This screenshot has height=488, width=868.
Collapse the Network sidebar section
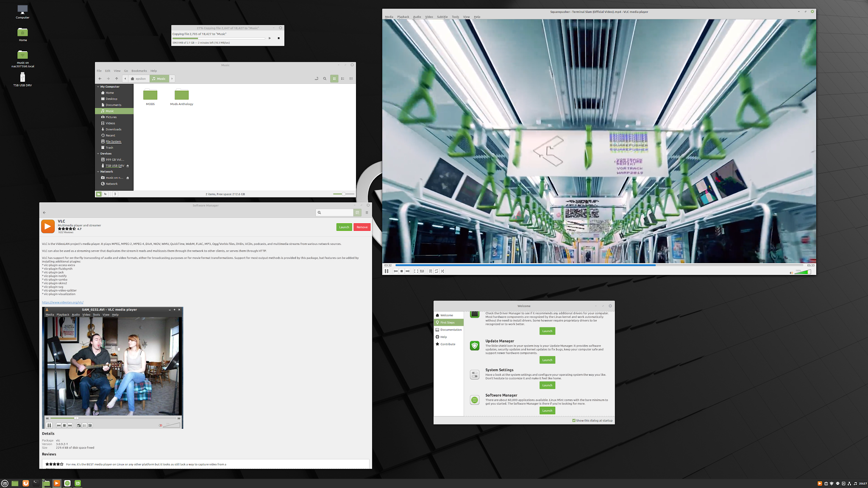click(x=98, y=172)
